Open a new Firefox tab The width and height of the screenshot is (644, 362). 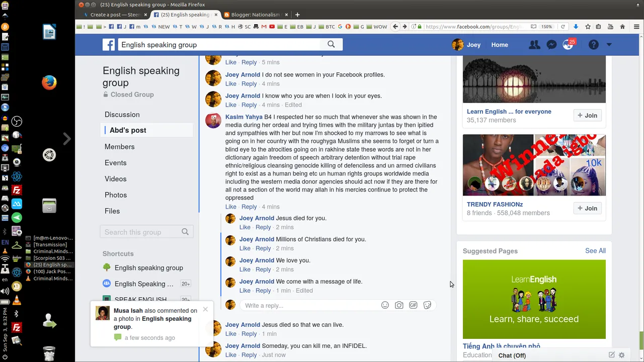point(297,15)
